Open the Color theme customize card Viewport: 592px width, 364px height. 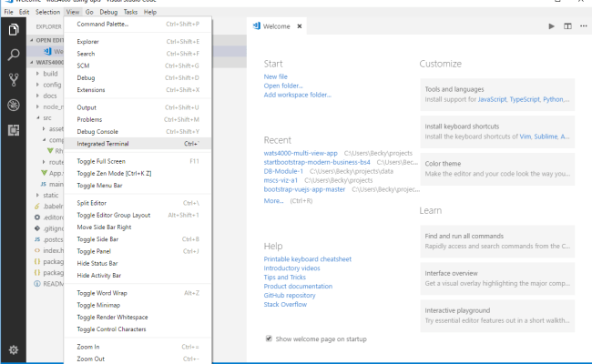497,168
